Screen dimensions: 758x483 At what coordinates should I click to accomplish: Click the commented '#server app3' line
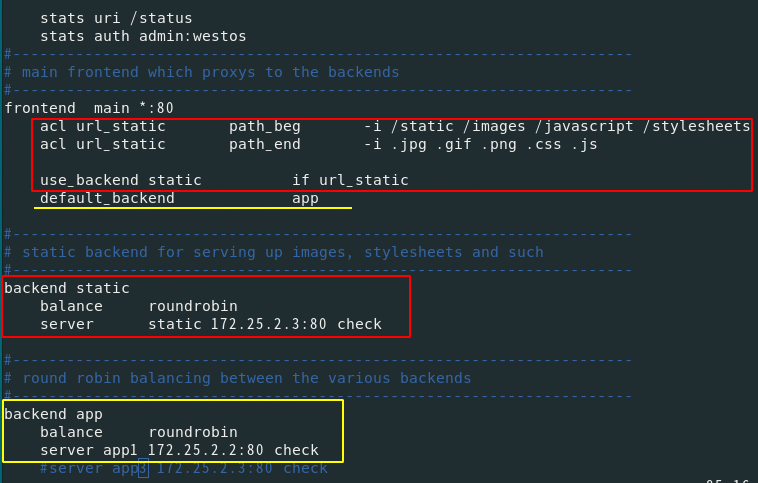pyautogui.click(x=184, y=468)
